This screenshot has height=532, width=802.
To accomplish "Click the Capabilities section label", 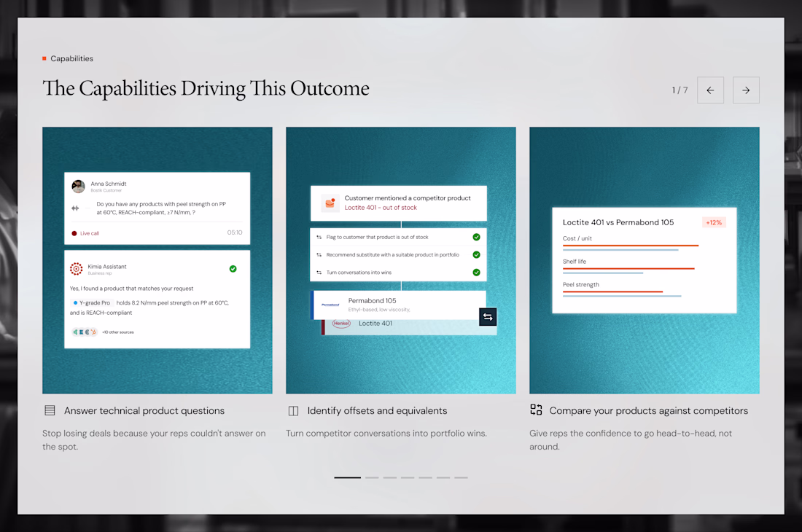I will [71, 59].
